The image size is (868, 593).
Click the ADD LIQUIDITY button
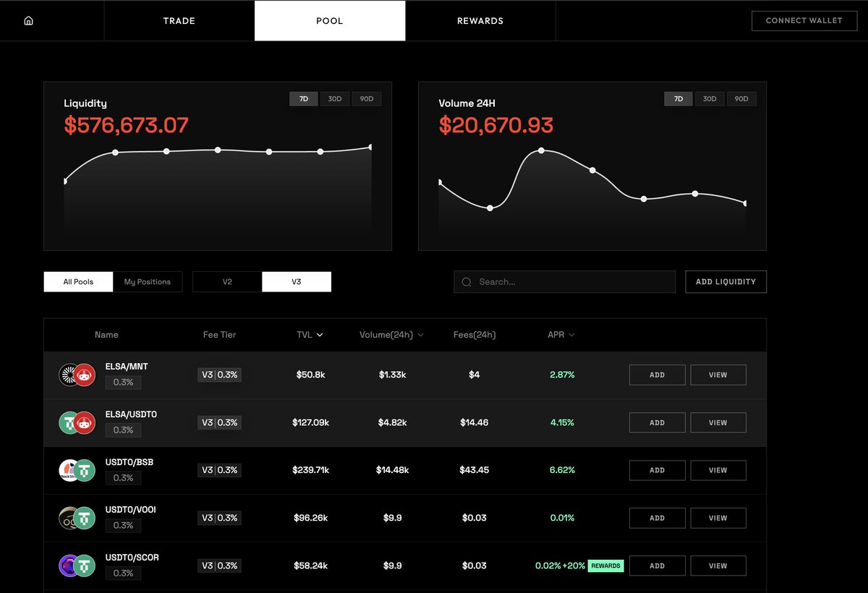[726, 282]
